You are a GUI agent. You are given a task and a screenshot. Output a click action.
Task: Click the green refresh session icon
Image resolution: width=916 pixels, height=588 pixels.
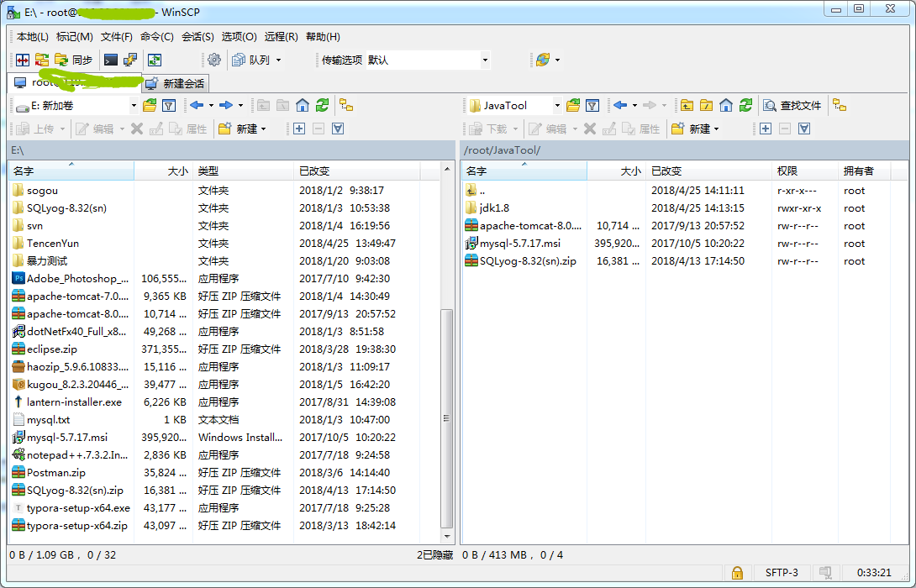pos(155,60)
